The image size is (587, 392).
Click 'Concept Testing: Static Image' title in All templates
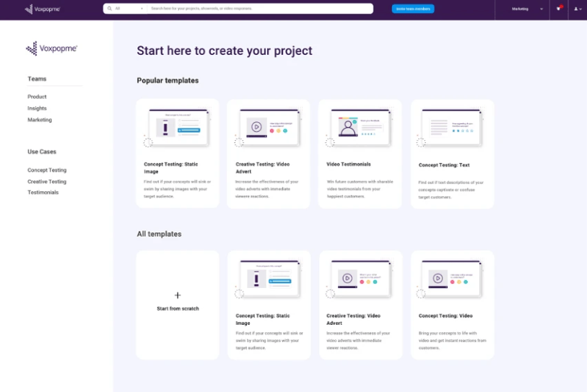[262, 319]
